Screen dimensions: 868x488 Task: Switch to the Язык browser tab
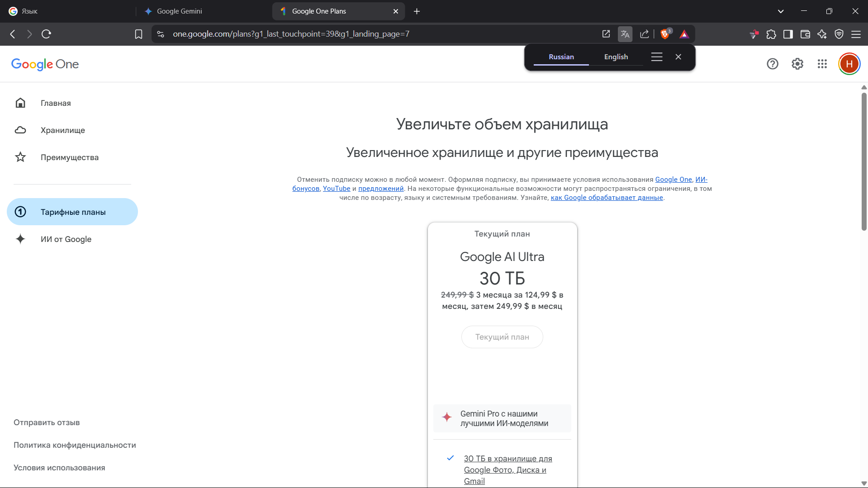[68, 11]
